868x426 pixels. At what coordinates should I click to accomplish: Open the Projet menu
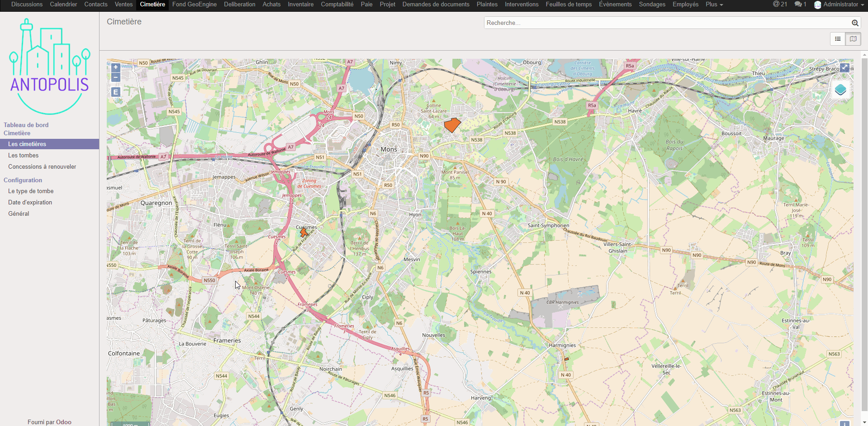[388, 5]
